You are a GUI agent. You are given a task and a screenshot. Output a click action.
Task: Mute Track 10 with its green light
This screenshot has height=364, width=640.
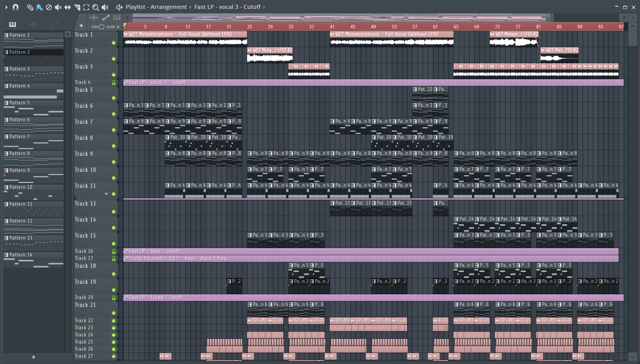(114, 178)
